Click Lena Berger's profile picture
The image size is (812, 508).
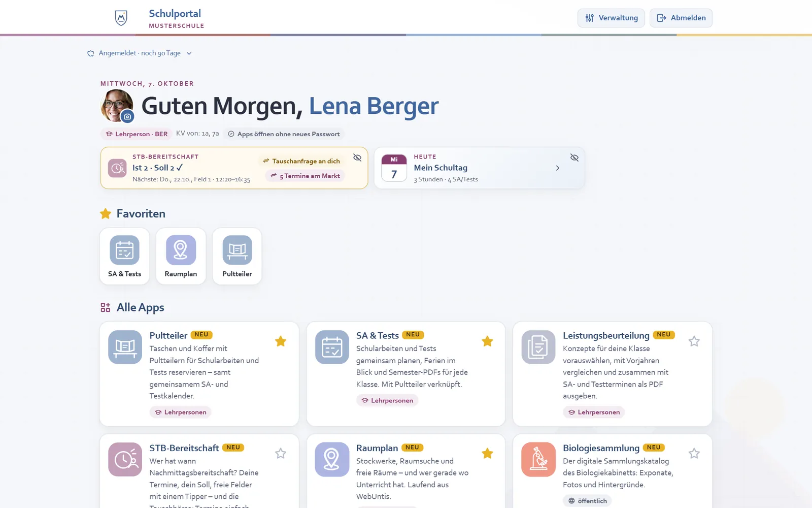(x=116, y=105)
